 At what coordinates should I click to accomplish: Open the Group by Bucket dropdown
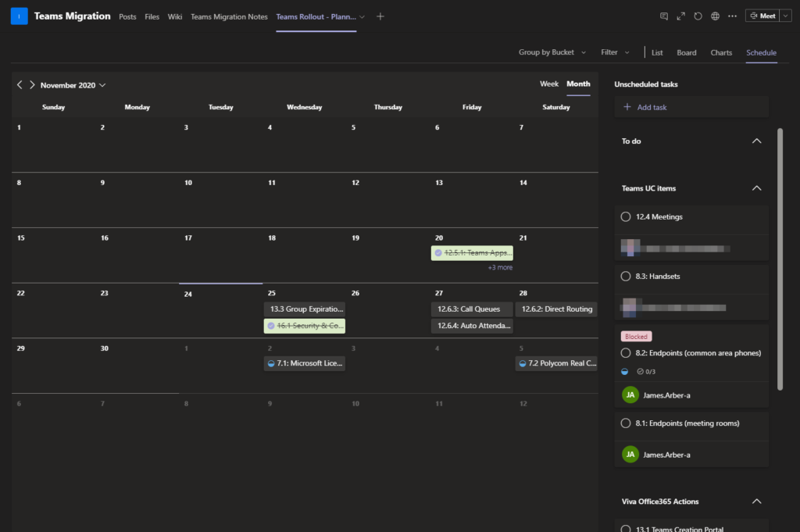[552, 52]
